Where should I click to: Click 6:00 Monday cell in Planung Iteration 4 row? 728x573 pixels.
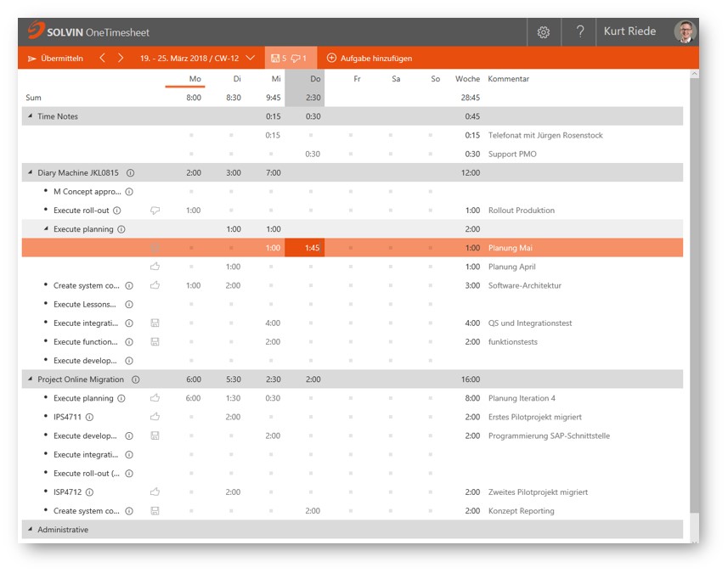[x=193, y=398]
